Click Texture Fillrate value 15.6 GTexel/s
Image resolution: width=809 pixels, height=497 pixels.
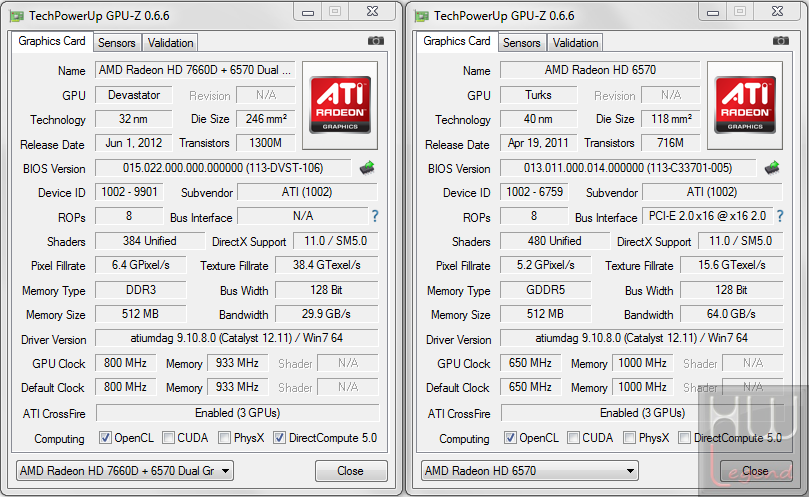[x=732, y=265]
